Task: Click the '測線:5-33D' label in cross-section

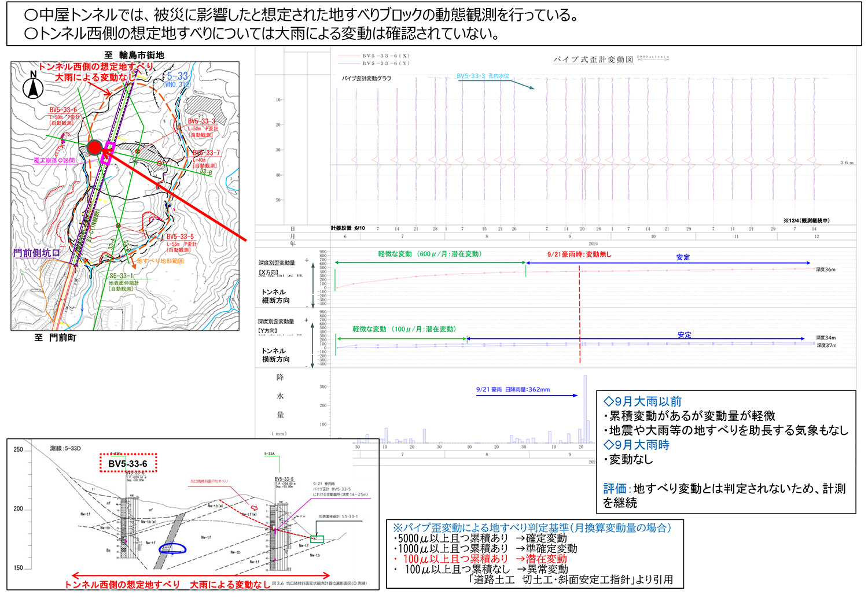Action: [65, 448]
